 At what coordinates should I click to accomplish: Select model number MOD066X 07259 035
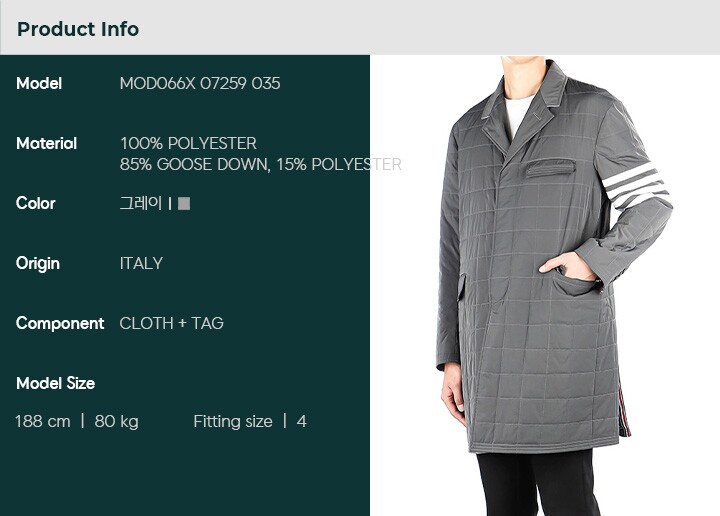pyautogui.click(x=200, y=84)
